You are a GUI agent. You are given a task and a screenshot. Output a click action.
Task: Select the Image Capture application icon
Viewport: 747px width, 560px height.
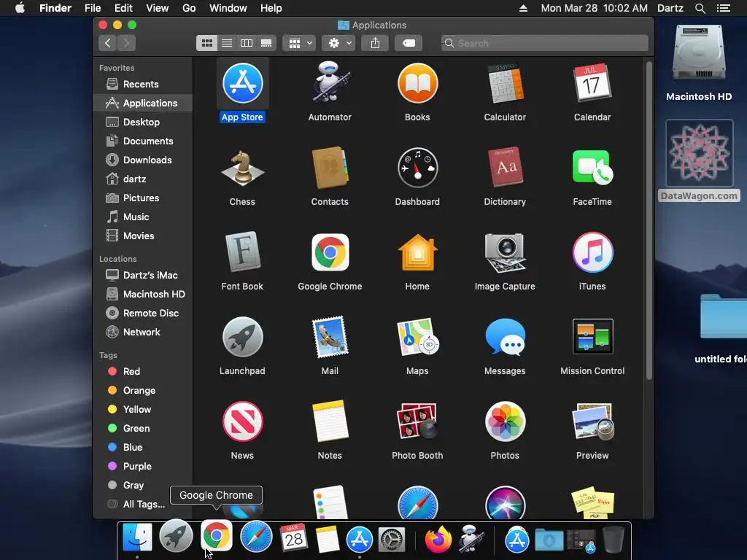[505, 252]
